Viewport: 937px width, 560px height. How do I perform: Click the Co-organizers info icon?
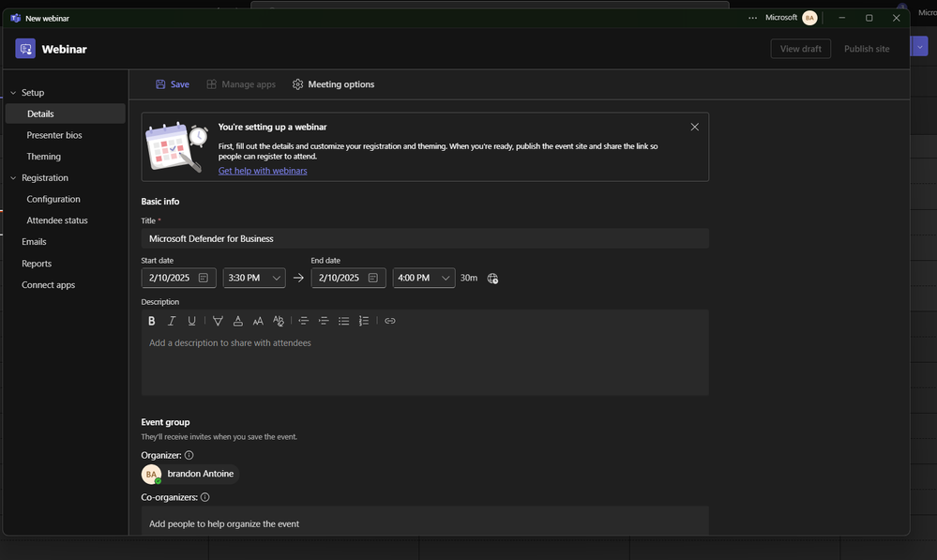pos(205,497)
